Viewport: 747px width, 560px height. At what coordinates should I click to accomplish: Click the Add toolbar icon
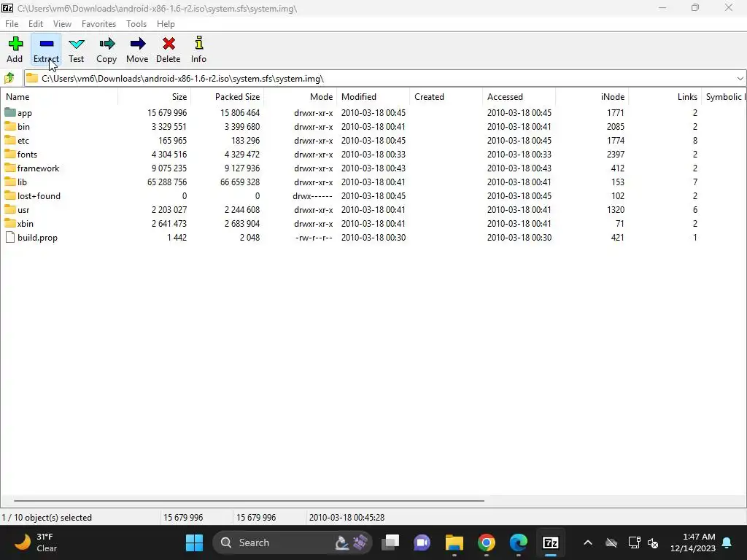[15, 44]
